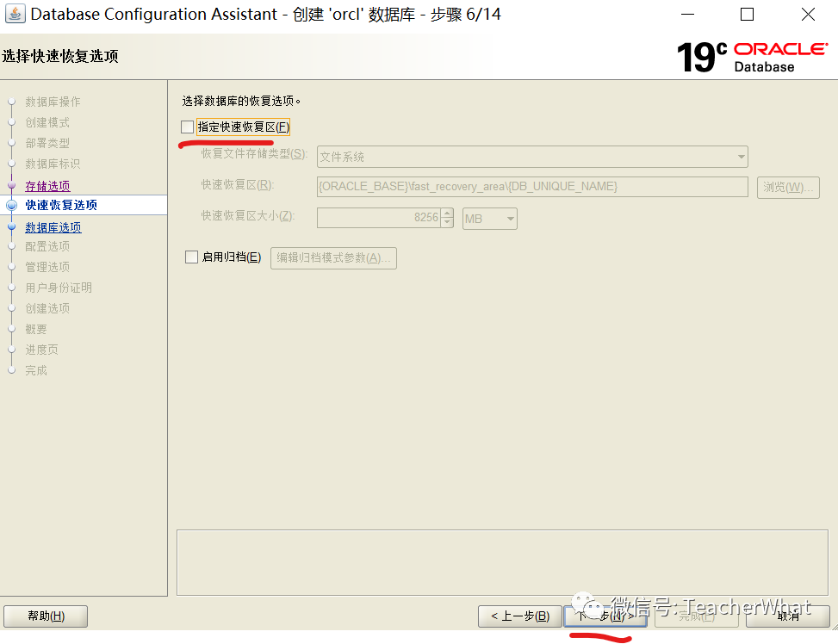Open the 数据库选项 step link
This screenshot has height=644, width=838.
pyautogui.click(x=53, y=227)
